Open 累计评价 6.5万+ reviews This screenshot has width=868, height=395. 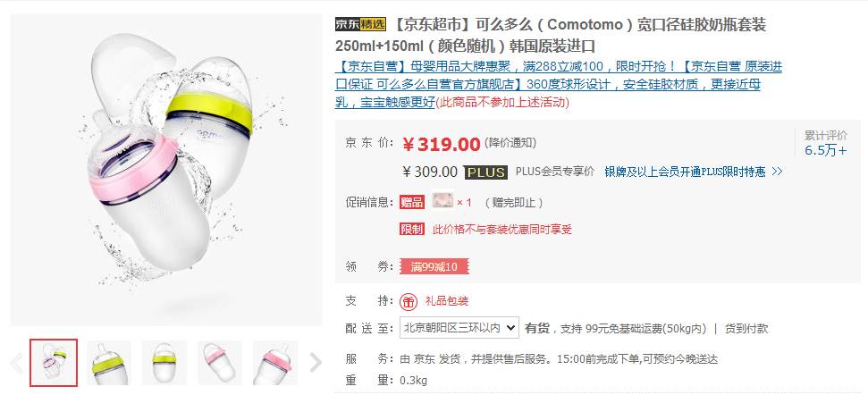tap(826, 143)
